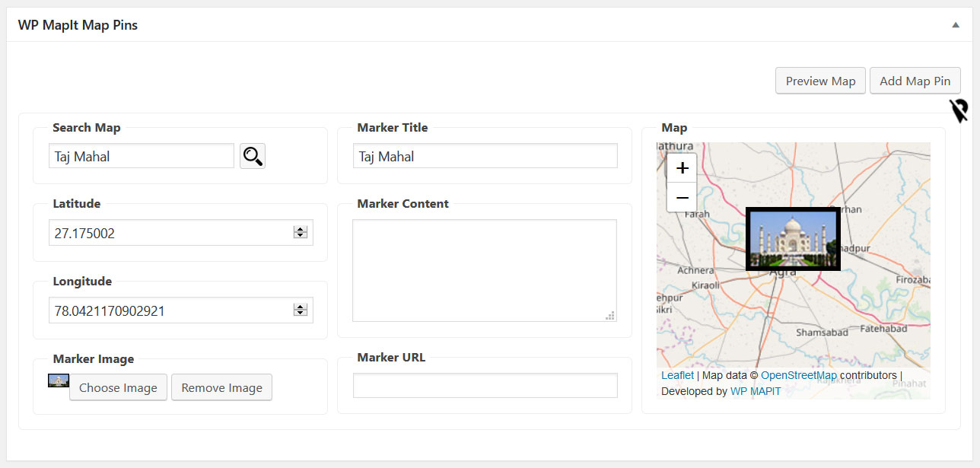The image size is (980, 468).
Task: Decrease Longitude with the down spinner
Action: pos(301,313)
